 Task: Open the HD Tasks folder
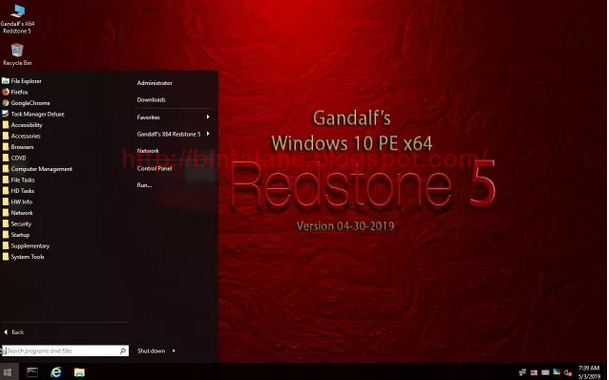pyautogui.click(x=19, y=191)
